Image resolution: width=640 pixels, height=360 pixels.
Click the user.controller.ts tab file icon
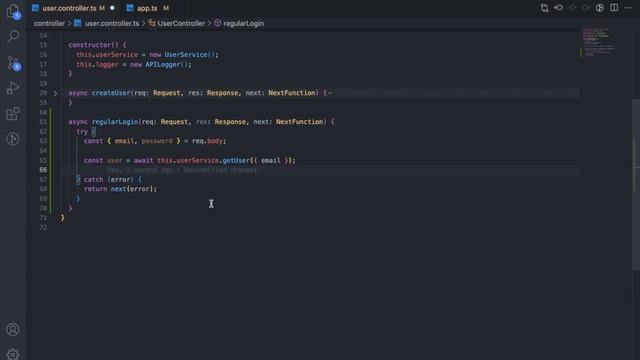pyautogui.click(x=36, y=8)
